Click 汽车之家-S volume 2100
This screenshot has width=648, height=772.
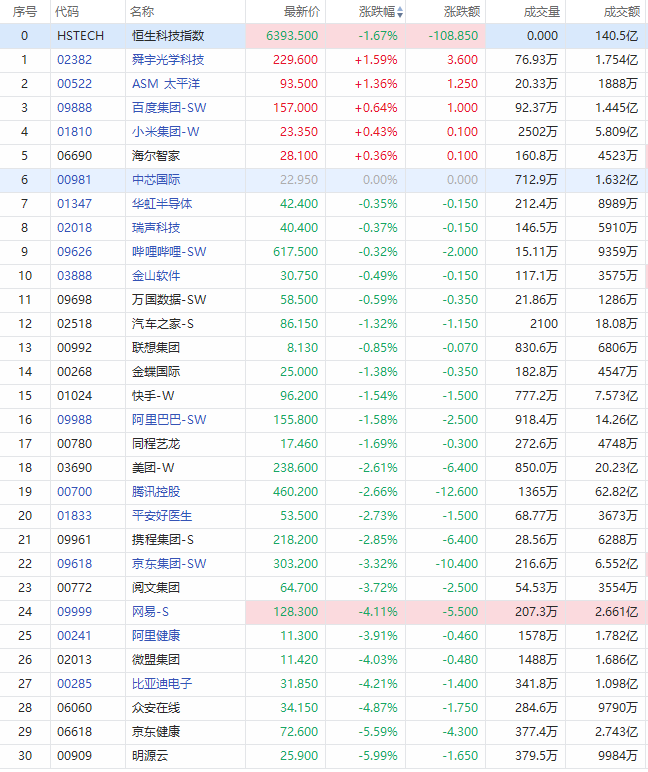click(544, 323)
